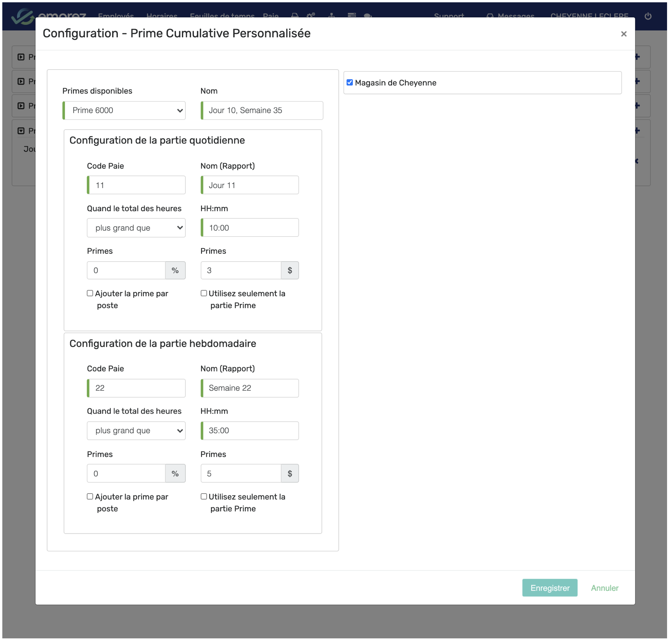Click the % addon in weekly Primes
This screenshot has width=672, height=642.
click(175, 473)
